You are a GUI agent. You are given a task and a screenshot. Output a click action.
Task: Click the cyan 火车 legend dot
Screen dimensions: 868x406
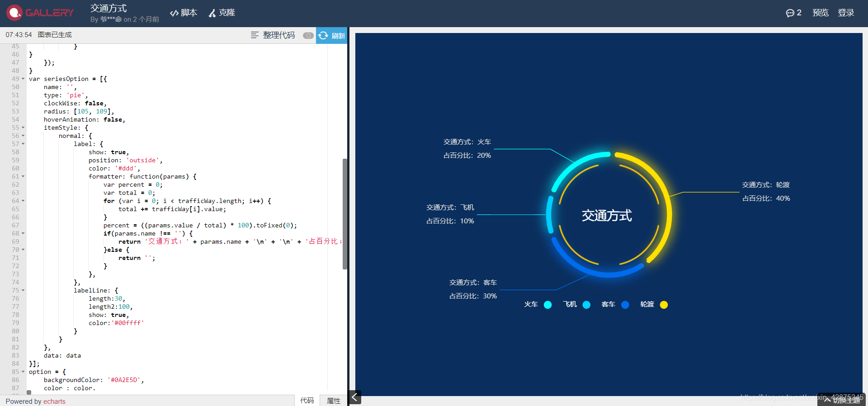(x=548, y=305)
